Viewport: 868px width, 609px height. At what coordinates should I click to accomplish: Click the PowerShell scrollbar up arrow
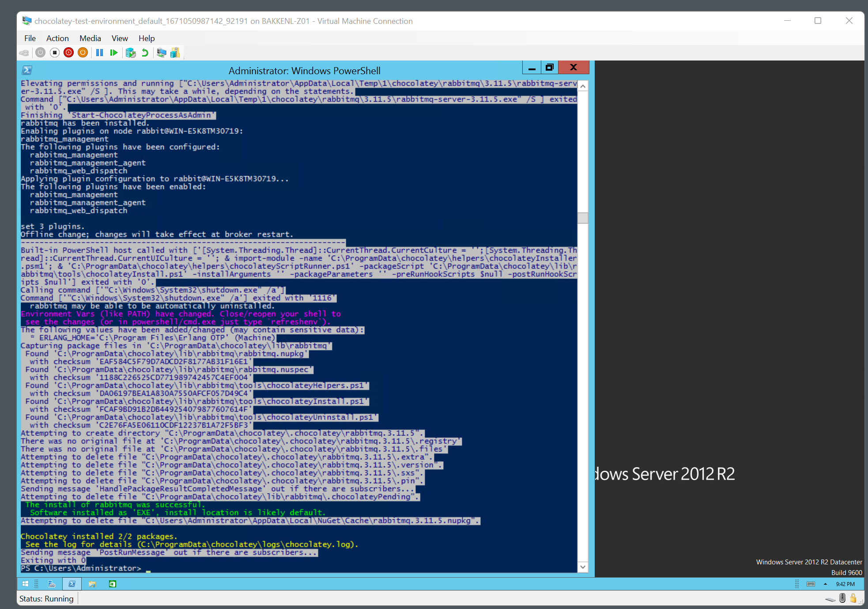coord(583,86)
